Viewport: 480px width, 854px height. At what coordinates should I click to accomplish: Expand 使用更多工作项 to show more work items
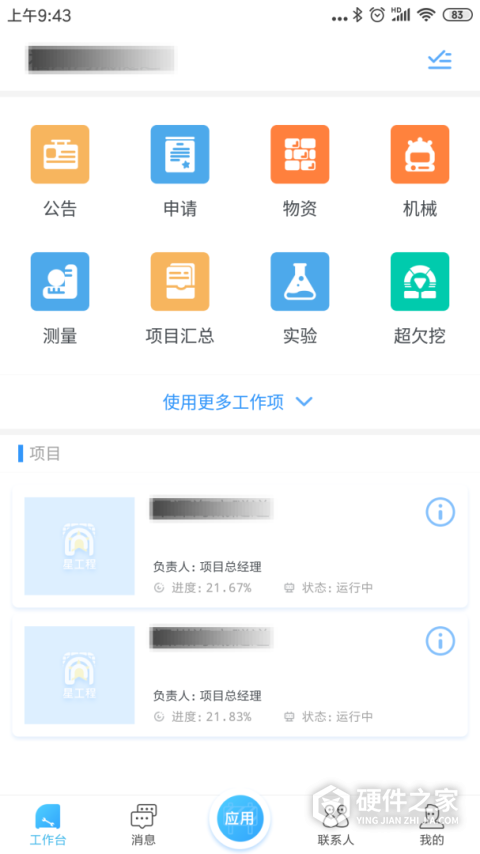(238, 402)
